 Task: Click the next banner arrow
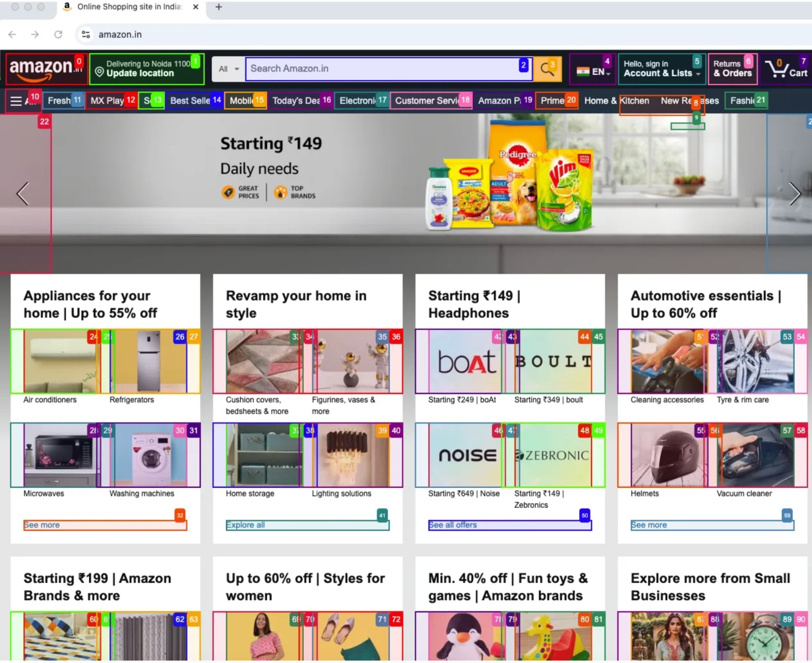795,193
